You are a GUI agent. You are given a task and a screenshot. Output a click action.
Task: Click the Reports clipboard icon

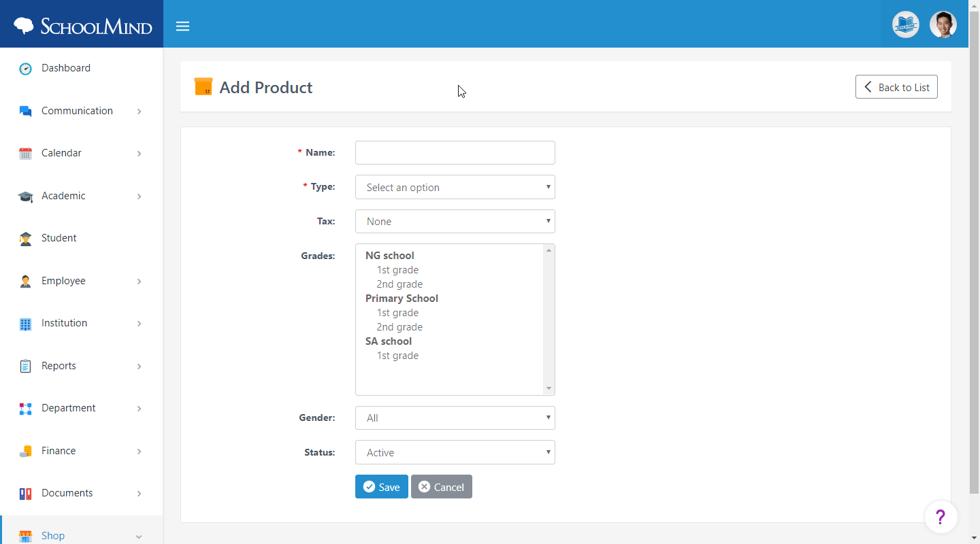(25, 366)
